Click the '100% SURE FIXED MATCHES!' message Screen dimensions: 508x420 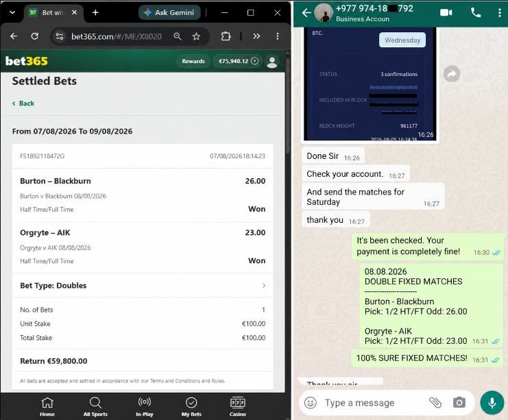pyautogui.click(x=428, y=358)
